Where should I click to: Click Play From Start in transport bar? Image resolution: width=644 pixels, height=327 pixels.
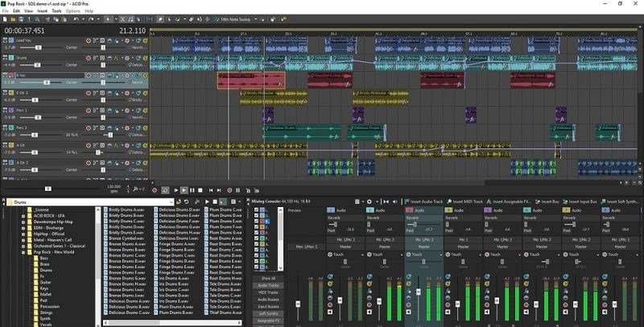coord(175,190)
